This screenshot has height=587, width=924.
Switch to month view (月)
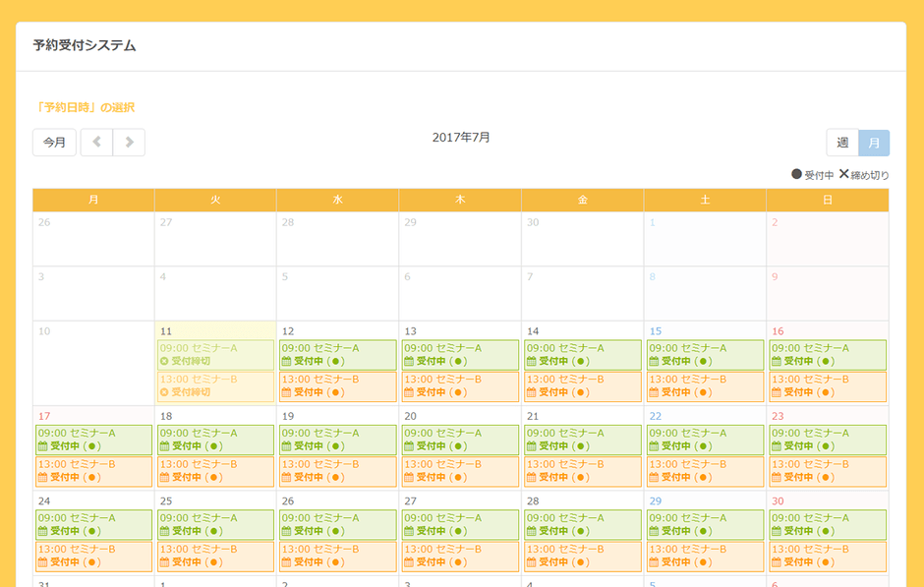pyautogui.click(x=874, y=143)
